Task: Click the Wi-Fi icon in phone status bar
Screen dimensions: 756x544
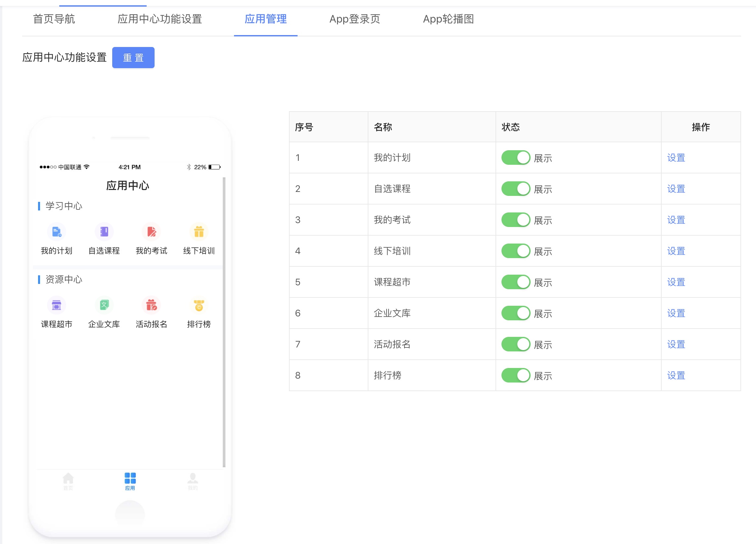Action: click(87, 167)
